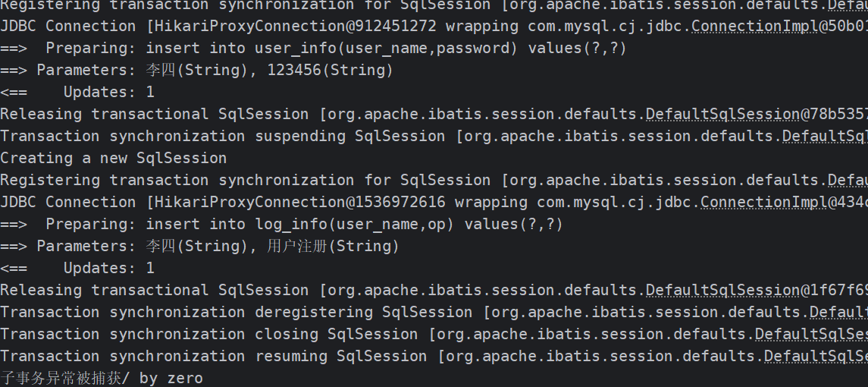Click DefaultSqlSession link on the suspending SqlSession line
Screen dimensions: 868x387
point(825,136)
